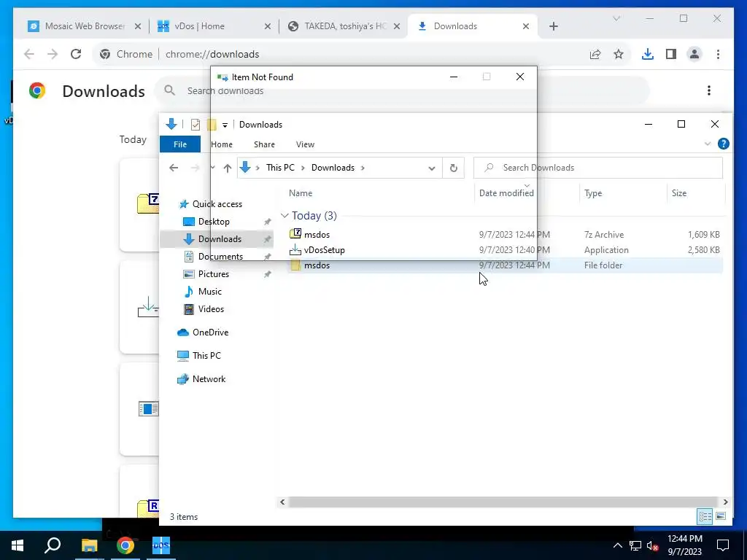Image resolution: width=747 pixels, height=560 pixels.
Task: Click Chrome address bar URL
Action: coord(212,54)
